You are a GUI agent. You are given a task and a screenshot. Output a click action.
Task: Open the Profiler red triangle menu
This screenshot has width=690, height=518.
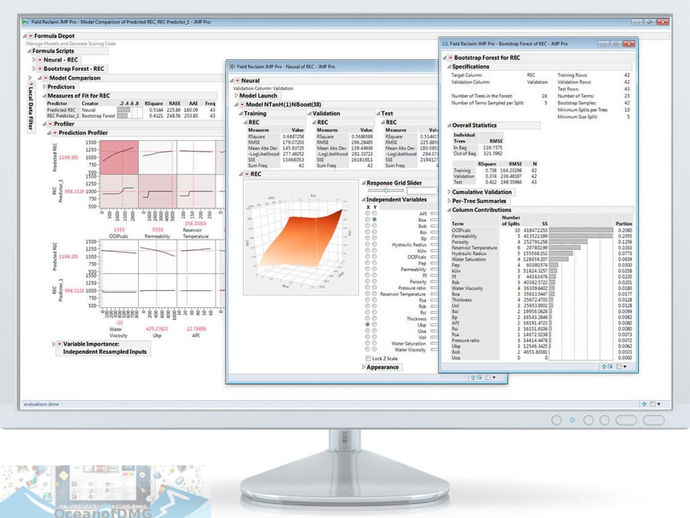point(50,124)
